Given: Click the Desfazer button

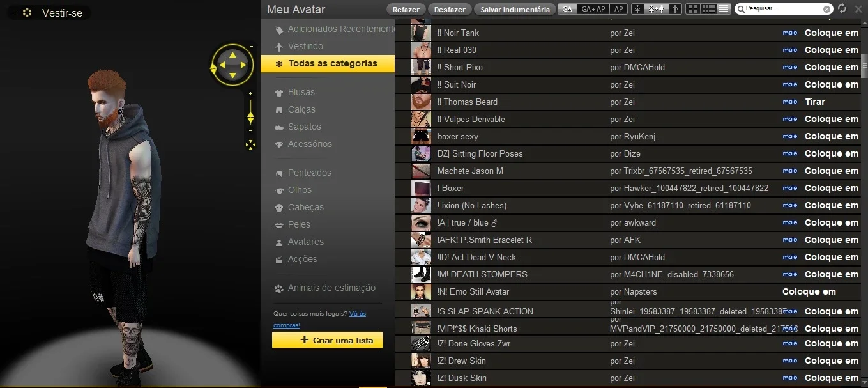Looking at the screenshot, I should click(x=450, y=10).
